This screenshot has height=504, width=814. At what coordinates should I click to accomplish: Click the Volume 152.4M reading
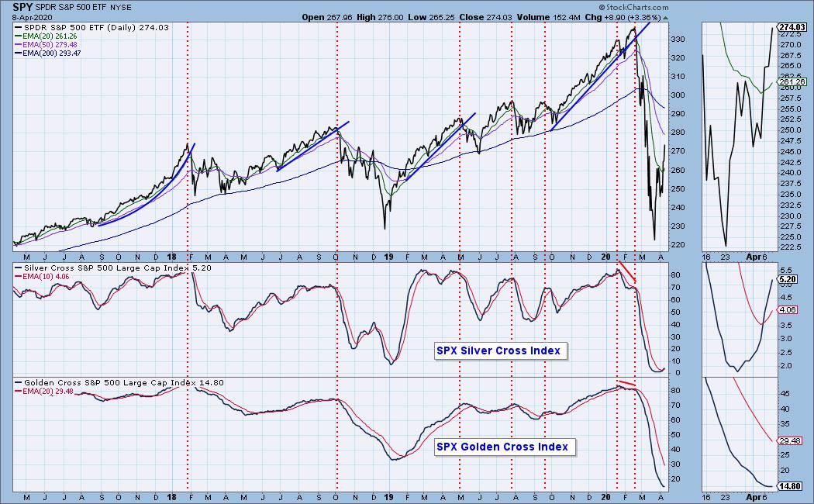tap(548, 17)
